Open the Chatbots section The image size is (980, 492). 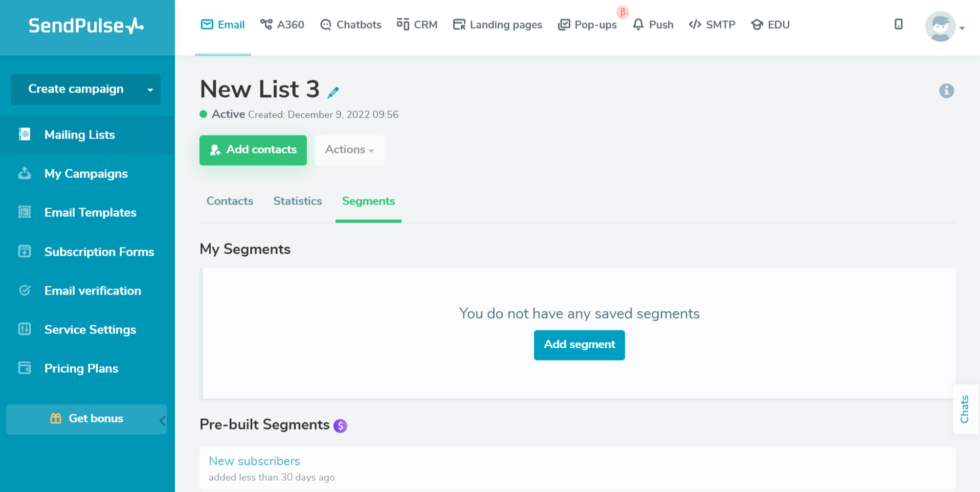(x=350, y=24)
